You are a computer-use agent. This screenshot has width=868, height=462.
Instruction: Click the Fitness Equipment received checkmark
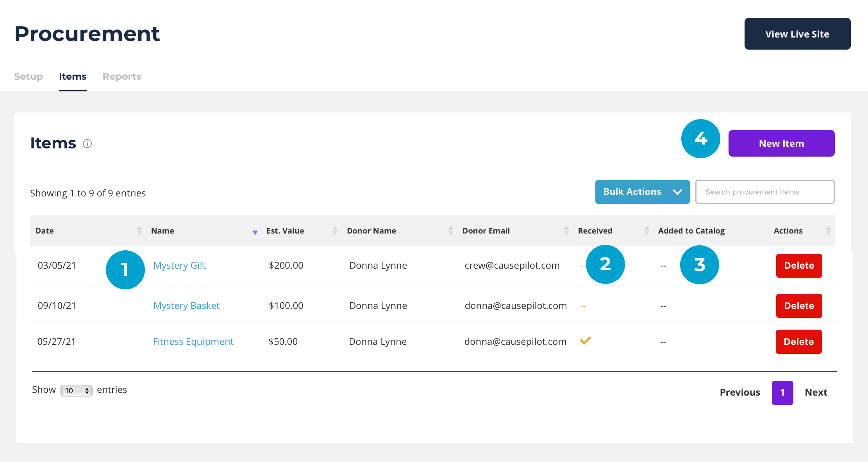[585, 341]
